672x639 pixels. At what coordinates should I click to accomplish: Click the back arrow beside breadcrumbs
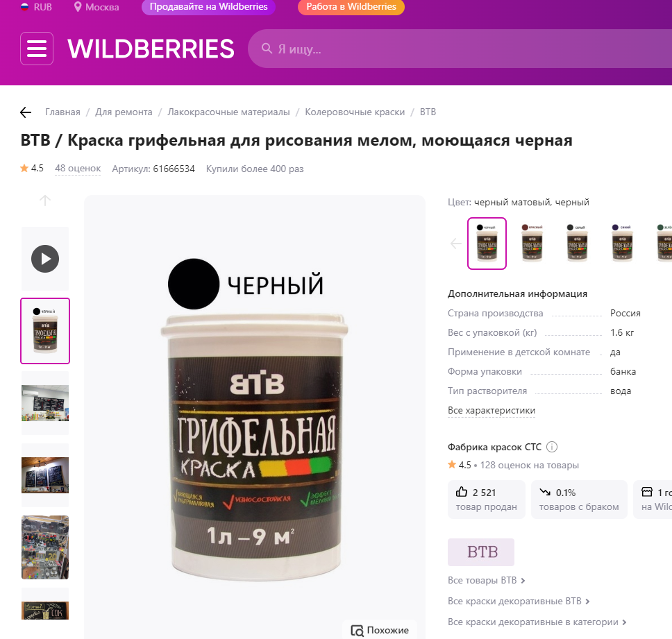[x=26, y=112]
